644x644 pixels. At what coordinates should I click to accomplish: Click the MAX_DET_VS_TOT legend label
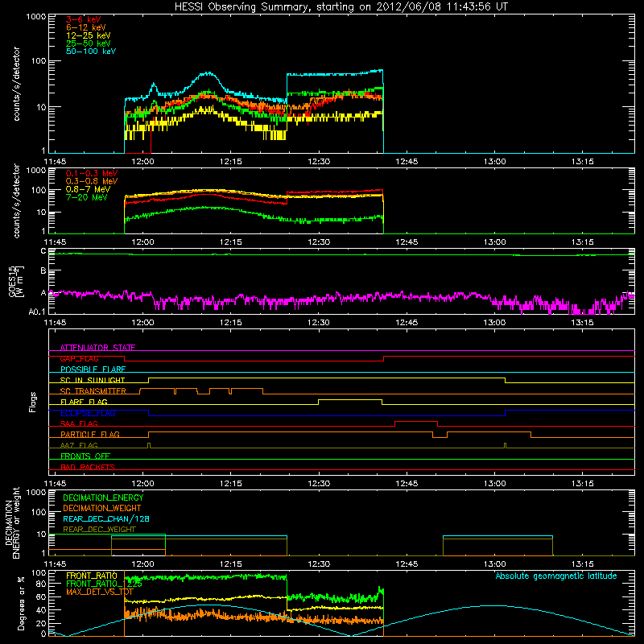(100, 592)
